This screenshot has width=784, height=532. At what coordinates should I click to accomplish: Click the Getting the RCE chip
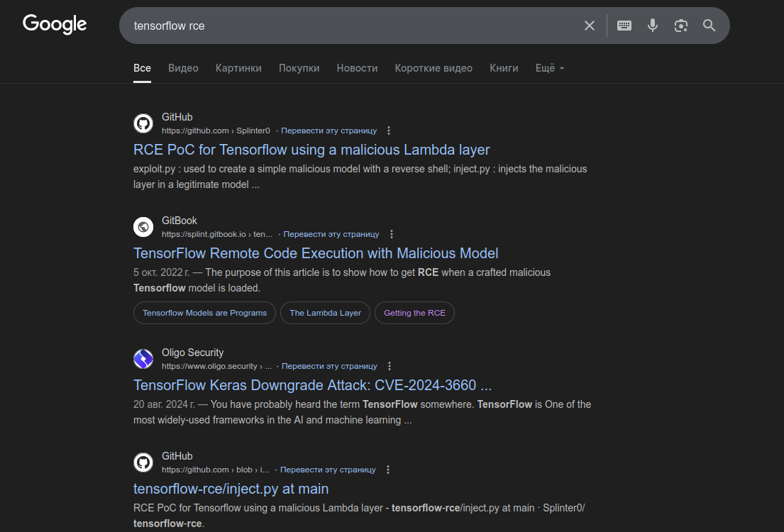point(414,312)
